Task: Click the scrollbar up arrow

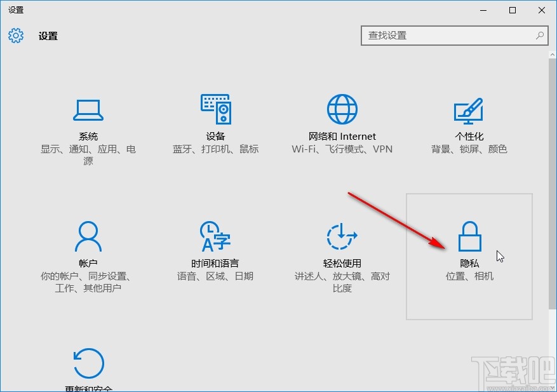Action: click(x=552, y=54)
